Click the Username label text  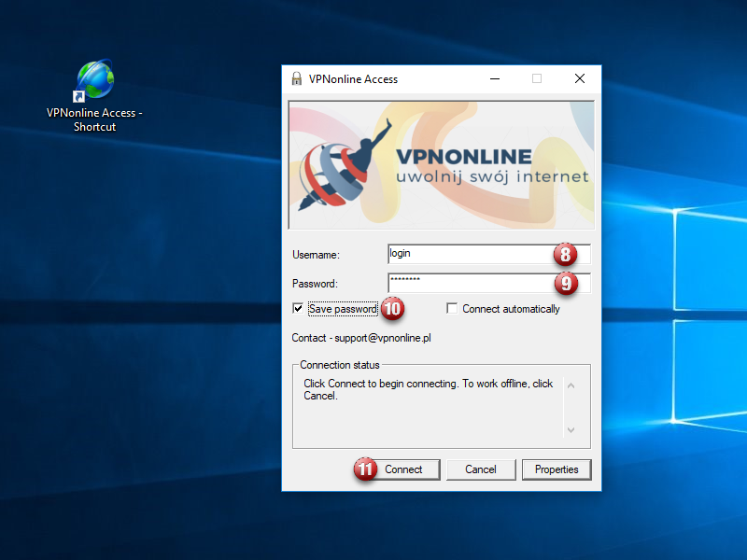316,255
